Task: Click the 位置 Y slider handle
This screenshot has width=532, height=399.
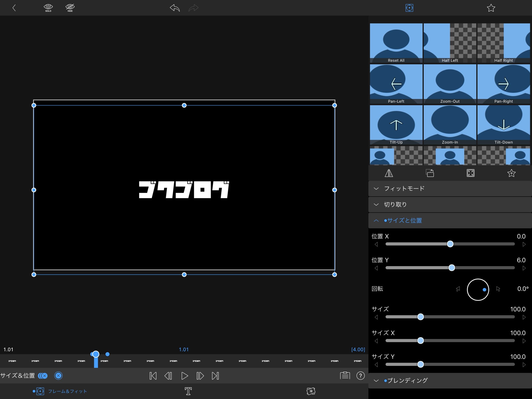Action: [452, 268]
